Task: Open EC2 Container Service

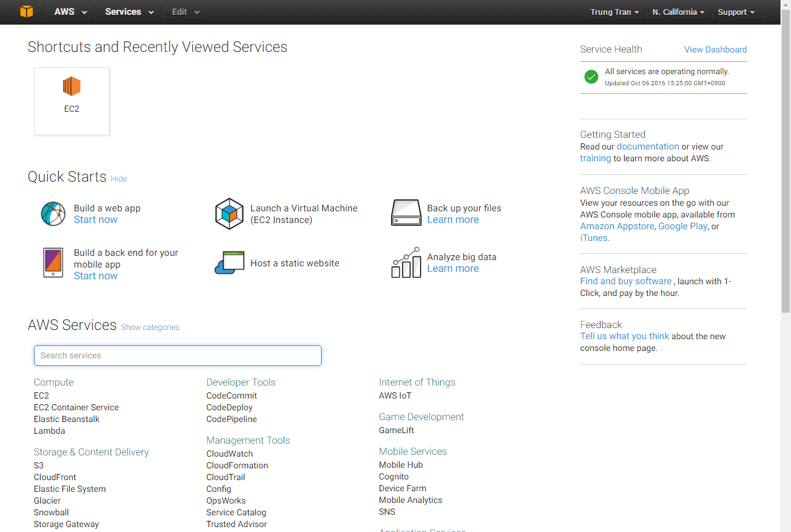Action: pyautogui.click(x=76, y=407)
